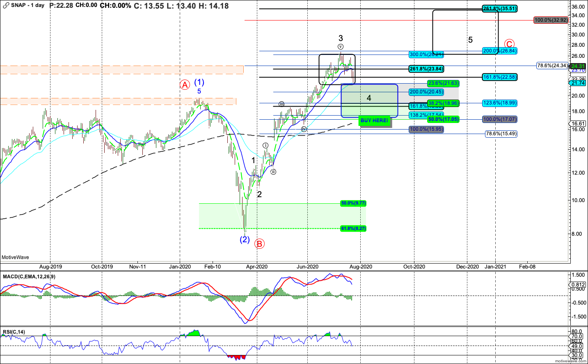Select the 50.0%(9.77) green zone label
Image resolution: width=588 pixels, height=364 pixels.
(353, 203)
